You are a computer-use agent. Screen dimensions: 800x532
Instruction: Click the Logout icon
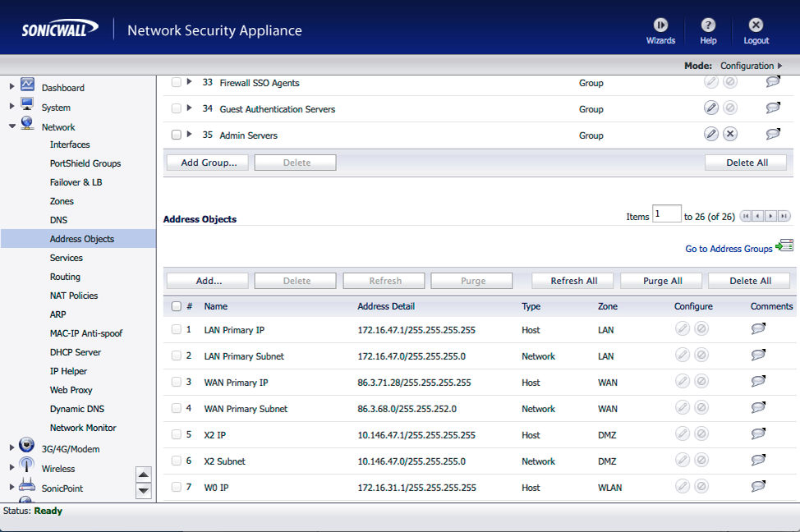756,25
